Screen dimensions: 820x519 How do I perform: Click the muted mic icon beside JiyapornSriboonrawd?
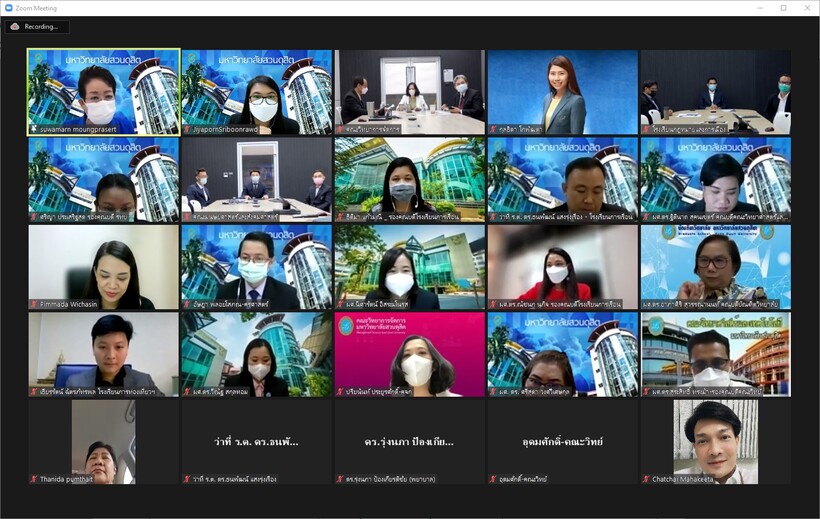[186, 129]
